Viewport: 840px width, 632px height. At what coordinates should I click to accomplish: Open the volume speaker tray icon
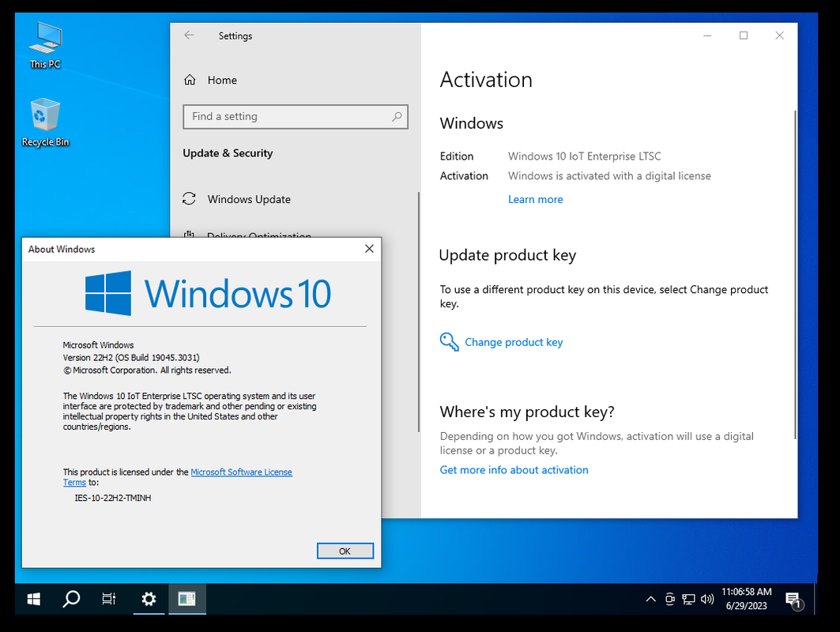pyautogui.click(x=707, y=599)
